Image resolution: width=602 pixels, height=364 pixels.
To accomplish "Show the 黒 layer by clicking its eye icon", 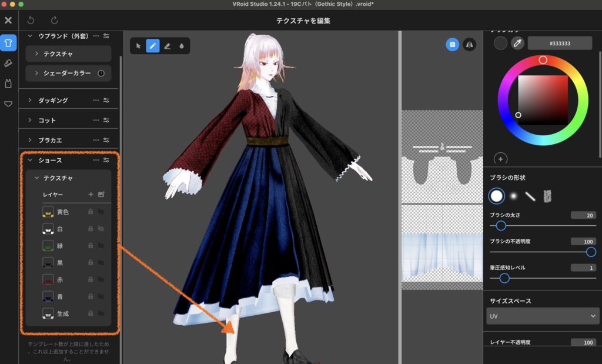I will pos(101,263).
